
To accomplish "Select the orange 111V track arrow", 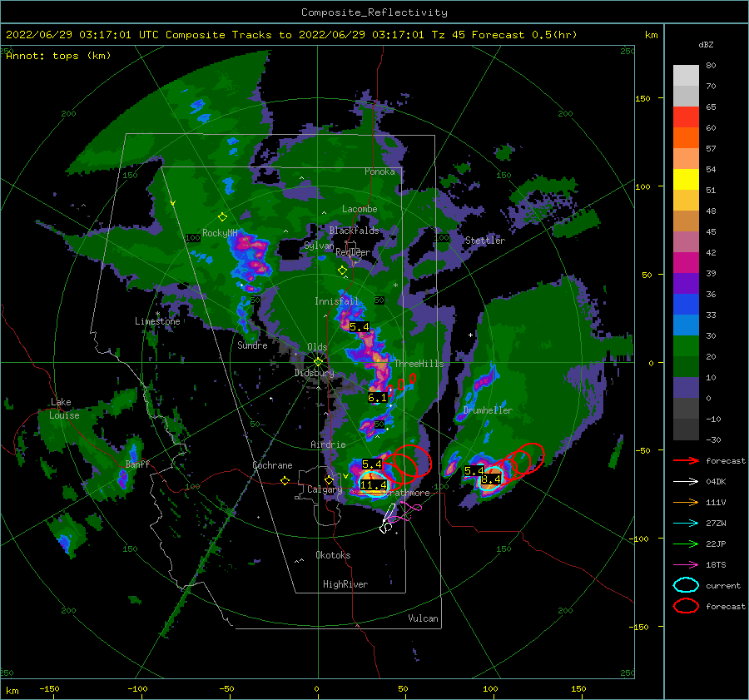I will (x=686, y=502).
